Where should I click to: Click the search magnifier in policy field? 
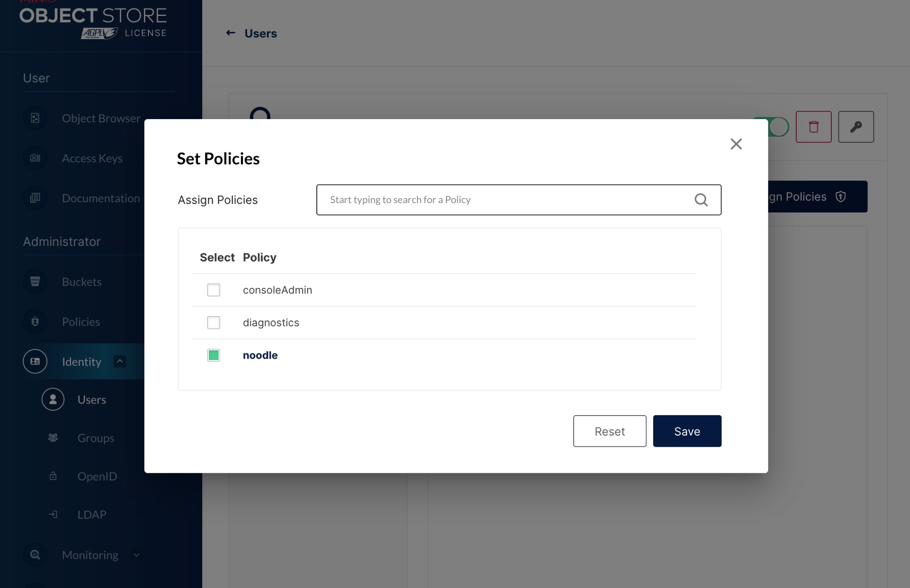[701, 200]
